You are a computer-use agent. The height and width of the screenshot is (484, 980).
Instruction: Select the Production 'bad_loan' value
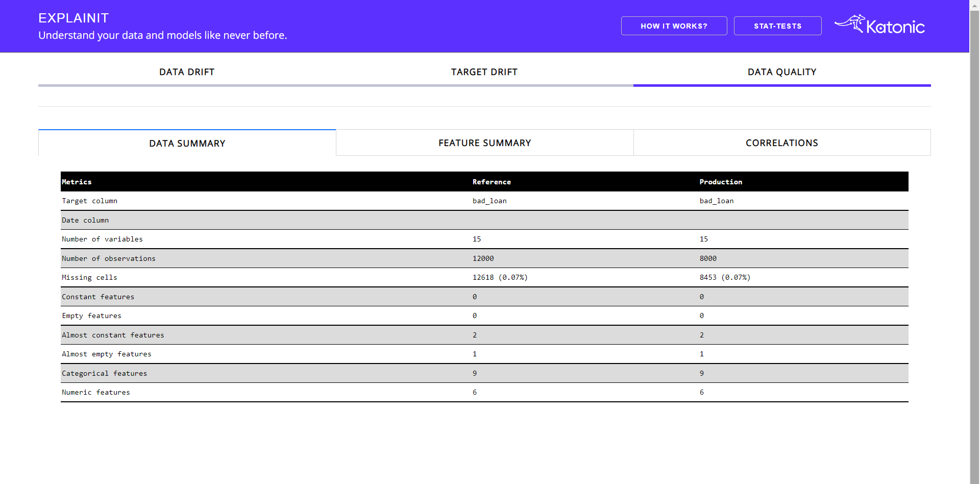tap(717, 201)
